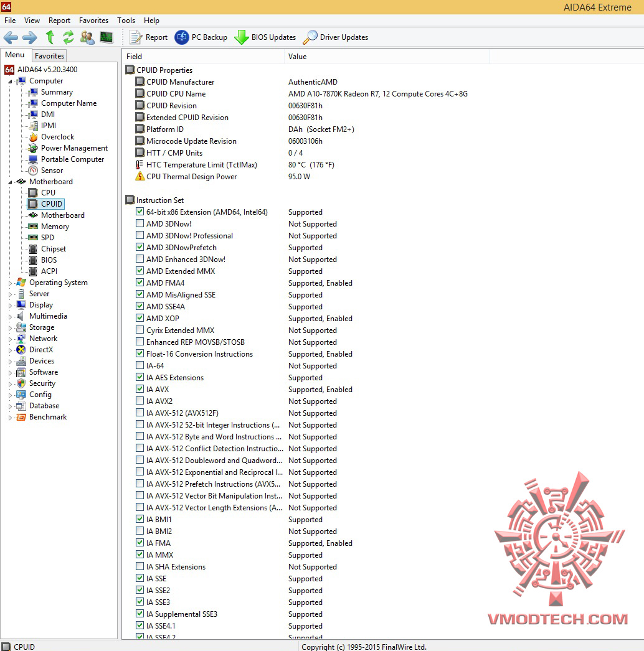Select the Devices icon in tree
Viewport: 644px width, 651px height.
pyautogui.click(x=21, y=361)
